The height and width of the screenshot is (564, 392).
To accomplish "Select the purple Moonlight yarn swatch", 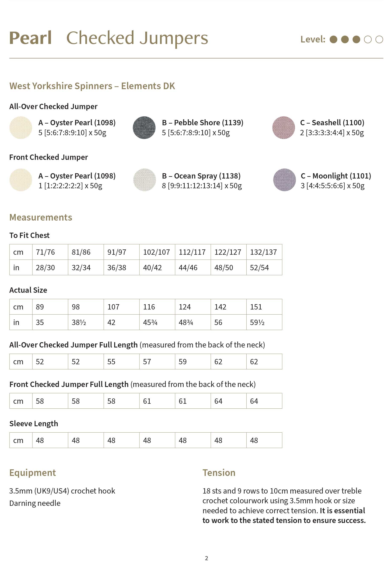I will pos(284,180).
